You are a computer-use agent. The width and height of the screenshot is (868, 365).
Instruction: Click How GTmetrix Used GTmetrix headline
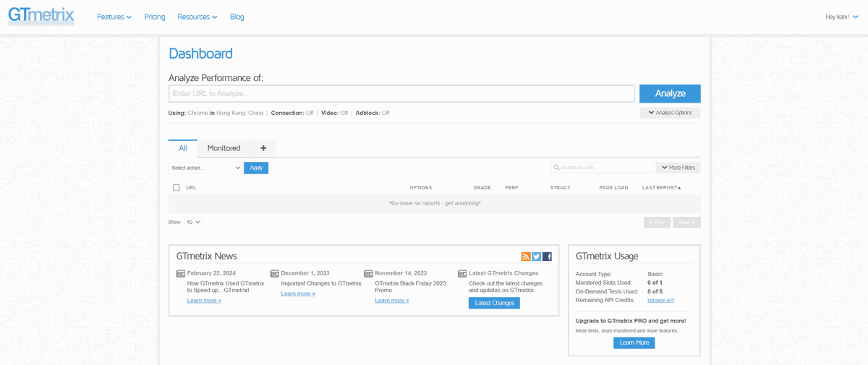click(x=226, y=287)
